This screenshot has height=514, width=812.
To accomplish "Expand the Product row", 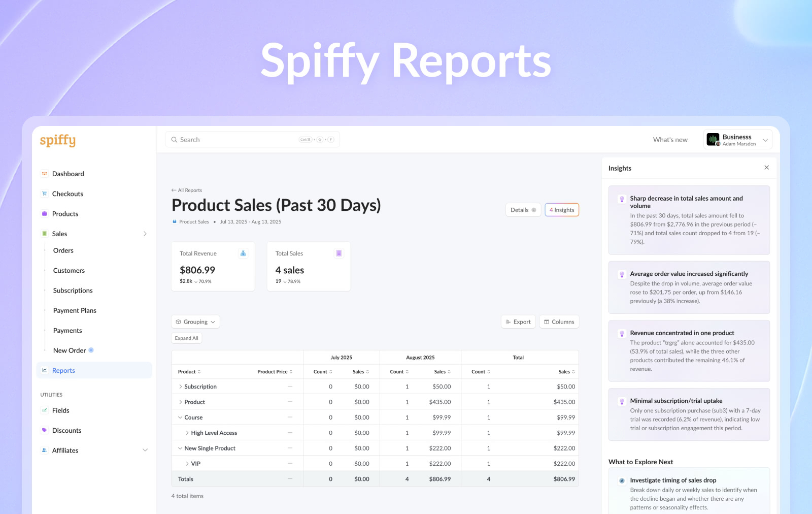I will click(x=180, y=402).
